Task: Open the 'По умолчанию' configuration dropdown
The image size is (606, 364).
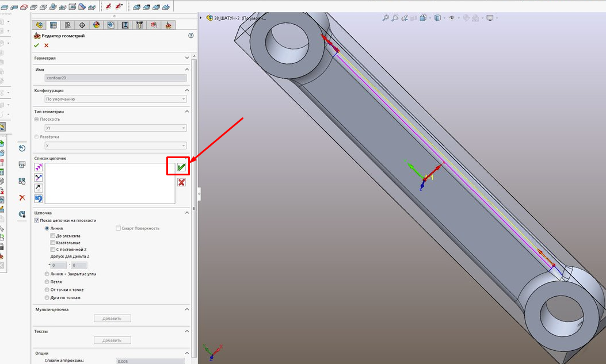Action: click(x=116, y=99)
